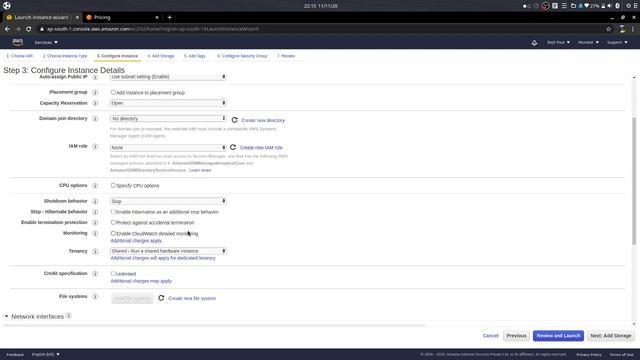
Task: Enable Add instance to placement group
Action: tap(113, 93)
